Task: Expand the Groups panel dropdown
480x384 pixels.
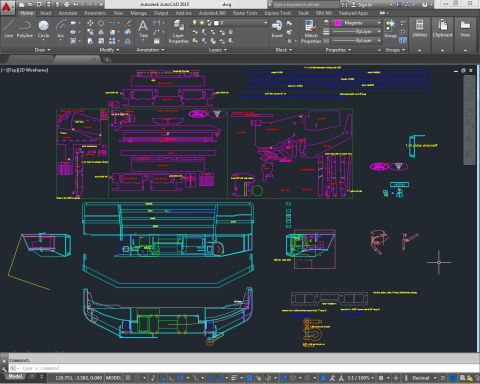Action: click(395, 50)
